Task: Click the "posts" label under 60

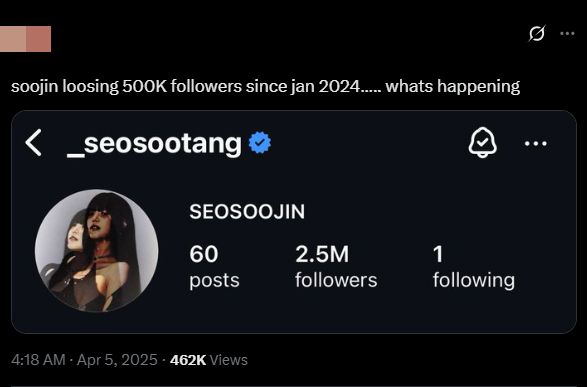Action: tap(214, 281)
